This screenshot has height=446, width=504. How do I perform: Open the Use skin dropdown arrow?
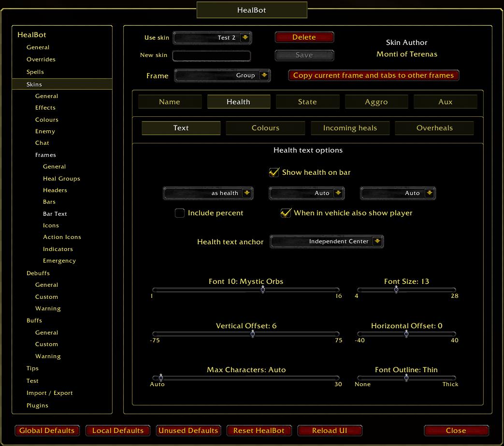coord(245,38)
